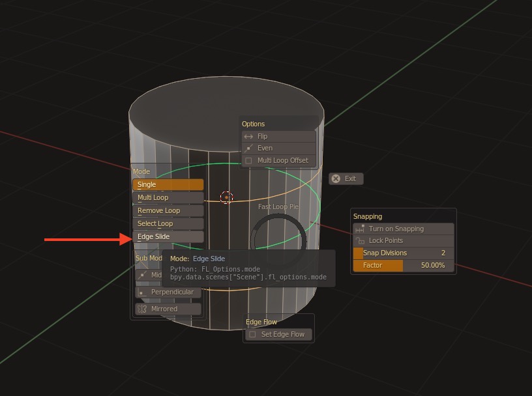532x396 pixels.
Task: Switch to Multi Loop mode
Action: (x=168, y=197)
